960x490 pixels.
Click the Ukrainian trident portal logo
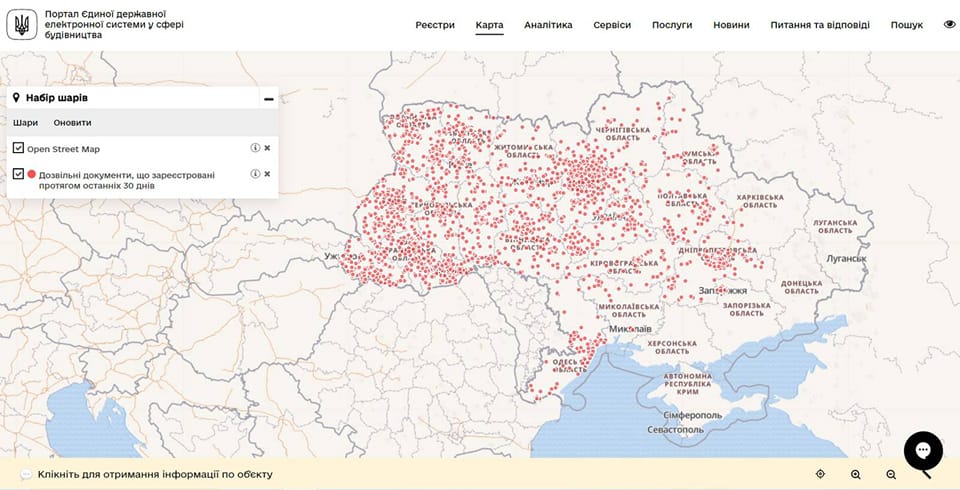click(21, 25)
